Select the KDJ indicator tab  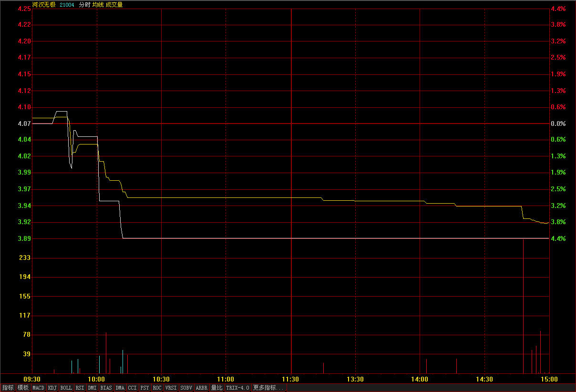(52, 388)
